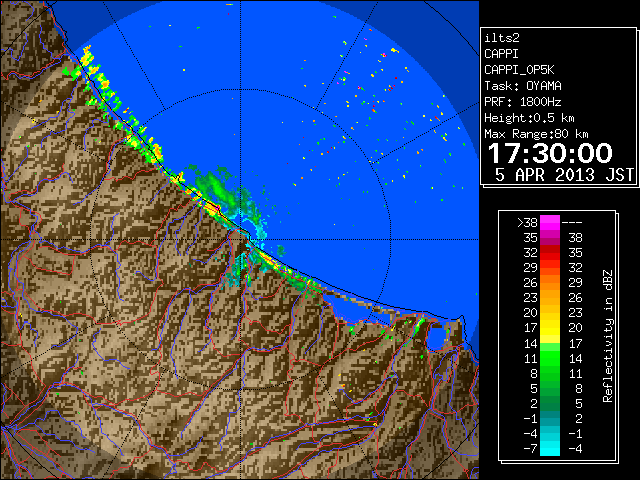640x480 pixels.
Task: Click the 'Max Range:80 km' line
Action: click(536, 134)
